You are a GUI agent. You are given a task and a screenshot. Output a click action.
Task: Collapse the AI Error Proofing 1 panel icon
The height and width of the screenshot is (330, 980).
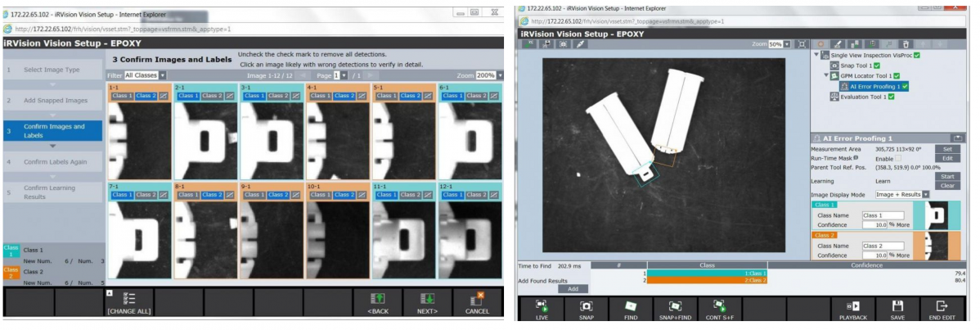pyautogui.click(x=957, y=138)
